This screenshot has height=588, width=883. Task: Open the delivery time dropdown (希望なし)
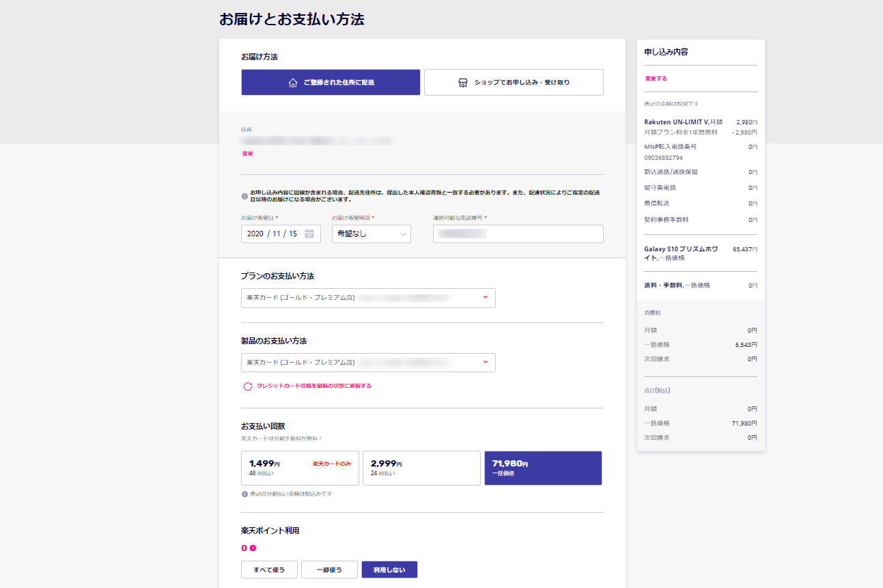[371, 234]
